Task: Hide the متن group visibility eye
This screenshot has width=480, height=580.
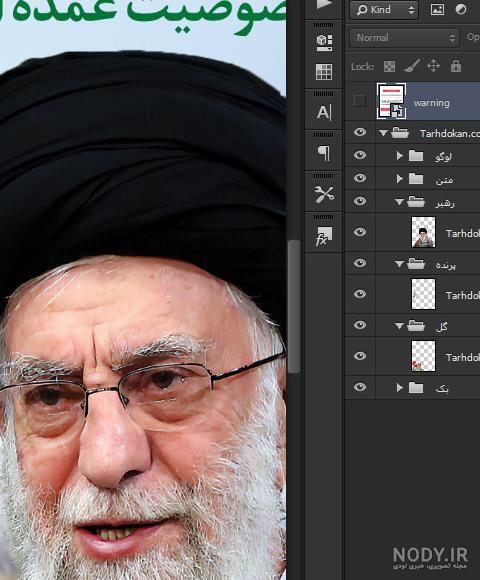Action: point(359,178)
